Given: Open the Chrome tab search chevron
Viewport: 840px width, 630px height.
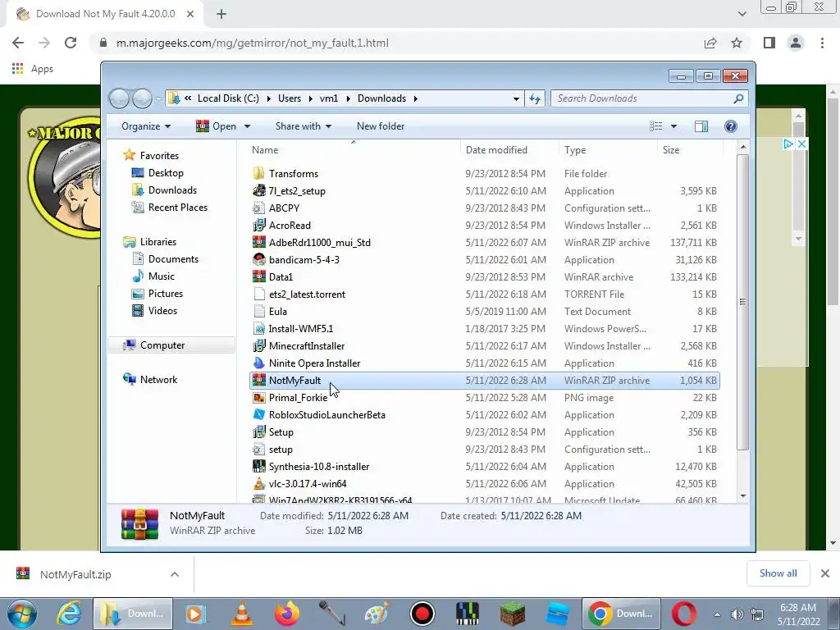Looking at the screenshot, I should point(742,14).
